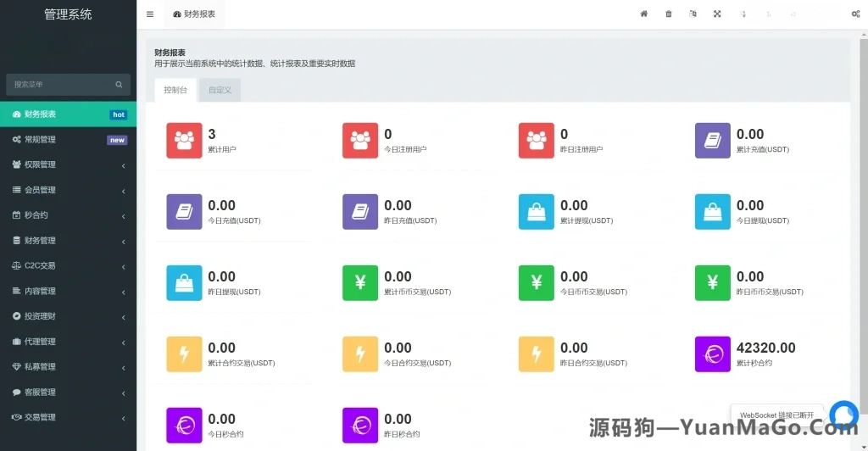The width and height of the screenshot is (868, 451).
Task: Expand the 代理管理 sidebar menu
Action: click(68, 342)
